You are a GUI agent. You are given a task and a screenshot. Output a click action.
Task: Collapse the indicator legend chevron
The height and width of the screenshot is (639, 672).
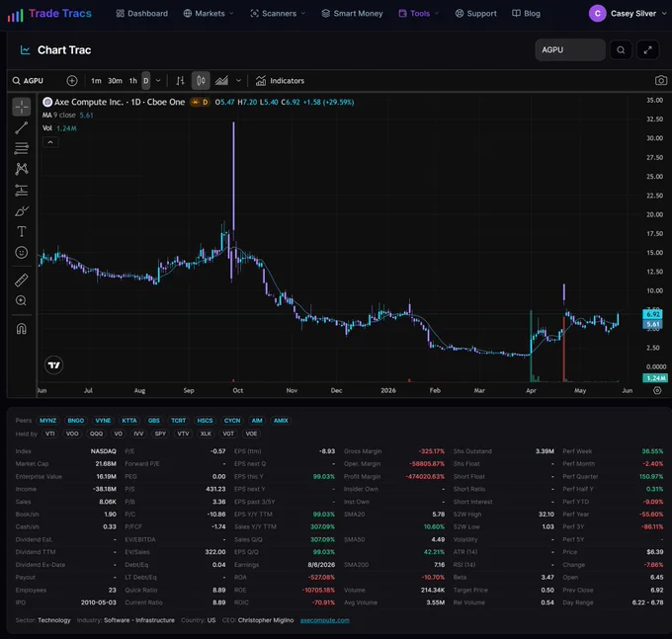pos(50,142)
